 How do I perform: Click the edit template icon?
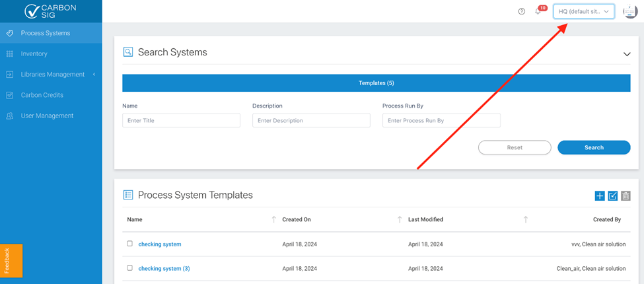[613, 195]
